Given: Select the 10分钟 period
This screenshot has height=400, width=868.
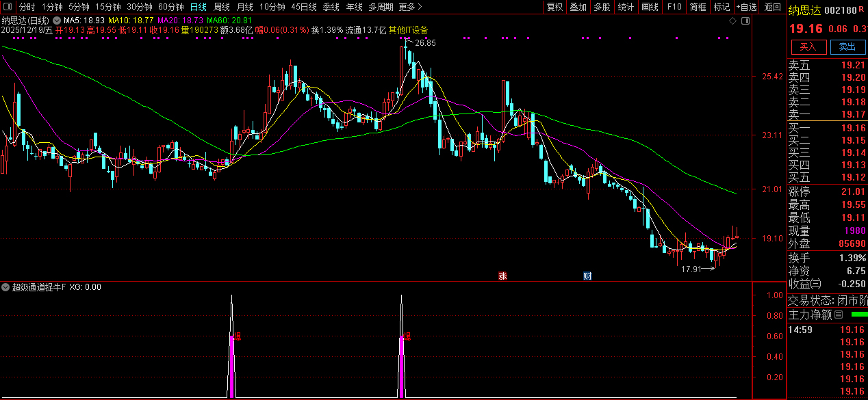Looking at the screenshot, I should point(272,7).
